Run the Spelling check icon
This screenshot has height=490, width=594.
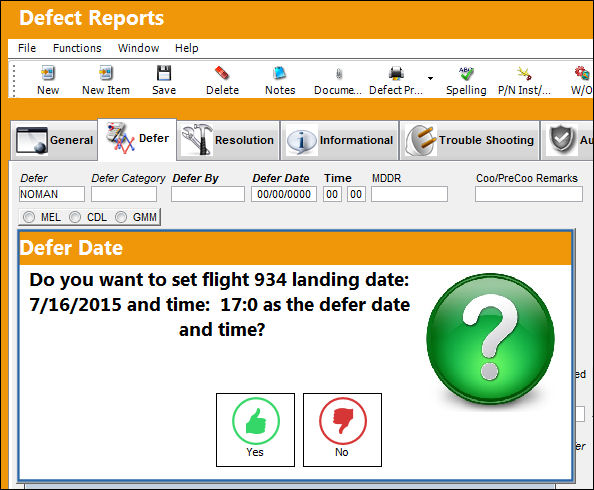[x=466, y=73]
